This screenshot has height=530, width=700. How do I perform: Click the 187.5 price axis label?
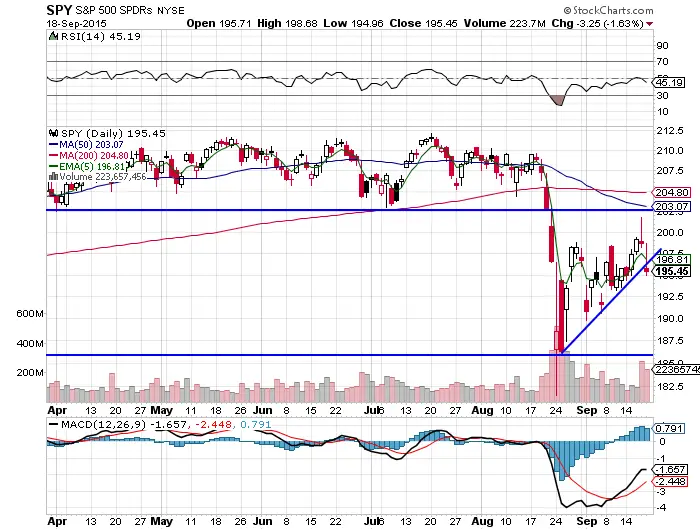[x=670, y=340]
